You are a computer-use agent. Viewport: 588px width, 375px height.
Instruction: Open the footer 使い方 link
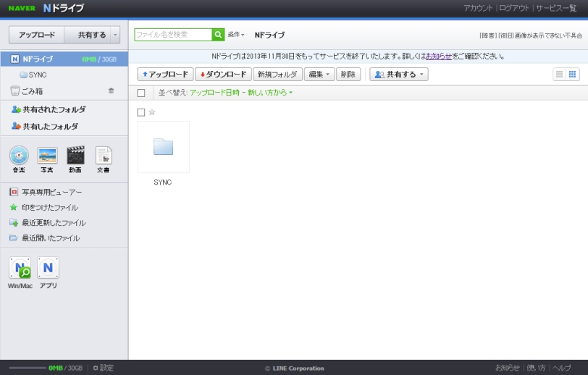536,368
